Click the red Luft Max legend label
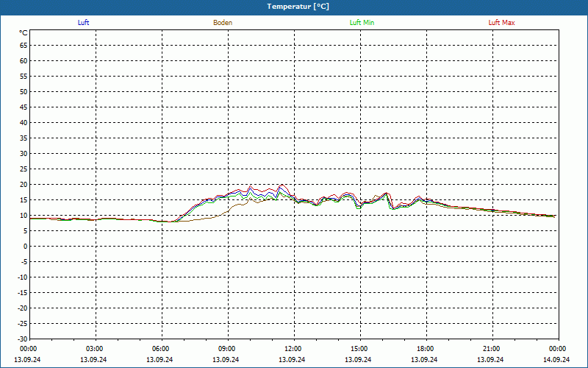This screenshot has height=368, width=588. tap(501, 23)
